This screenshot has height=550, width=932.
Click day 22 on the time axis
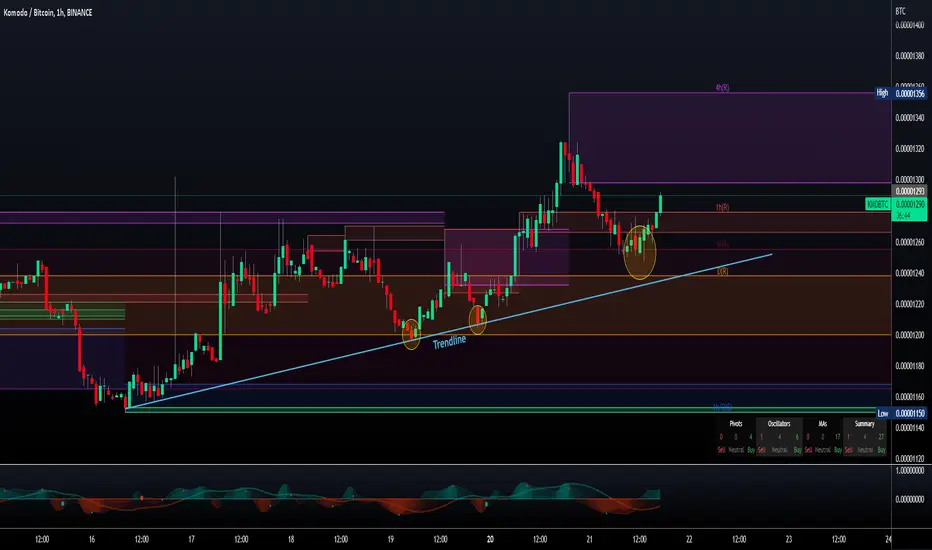(689, 539)
